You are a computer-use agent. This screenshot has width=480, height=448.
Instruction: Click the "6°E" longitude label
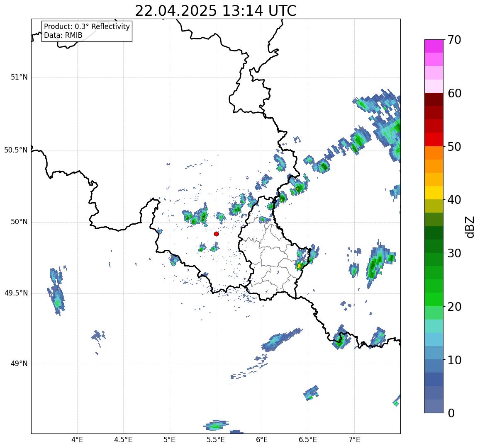(262, 440)
